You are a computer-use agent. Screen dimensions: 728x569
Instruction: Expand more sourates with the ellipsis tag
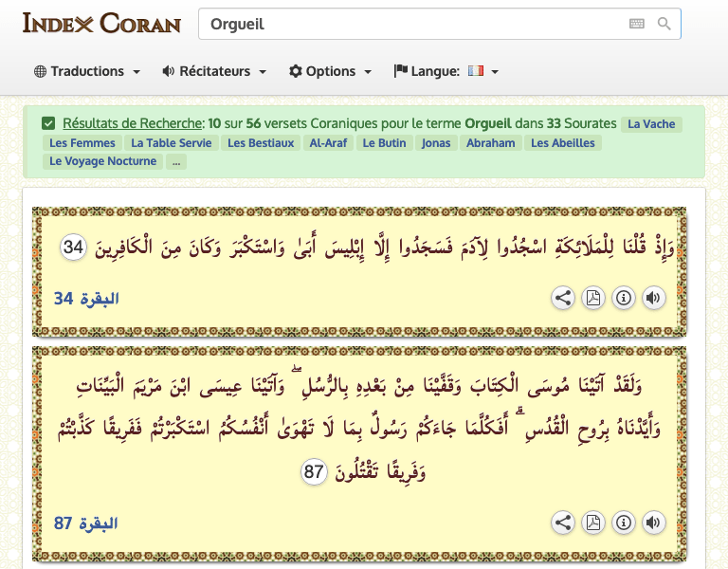[x=176, y=161]
